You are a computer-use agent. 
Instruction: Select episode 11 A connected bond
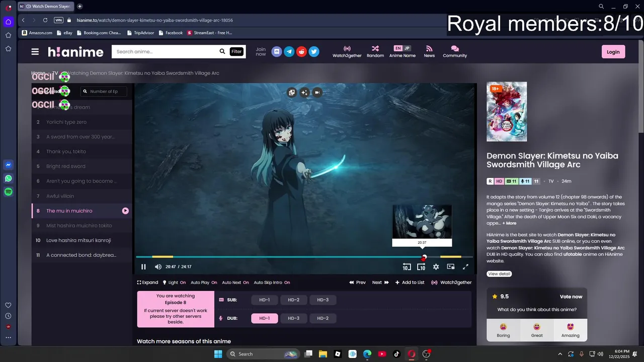tap(82, 255)
